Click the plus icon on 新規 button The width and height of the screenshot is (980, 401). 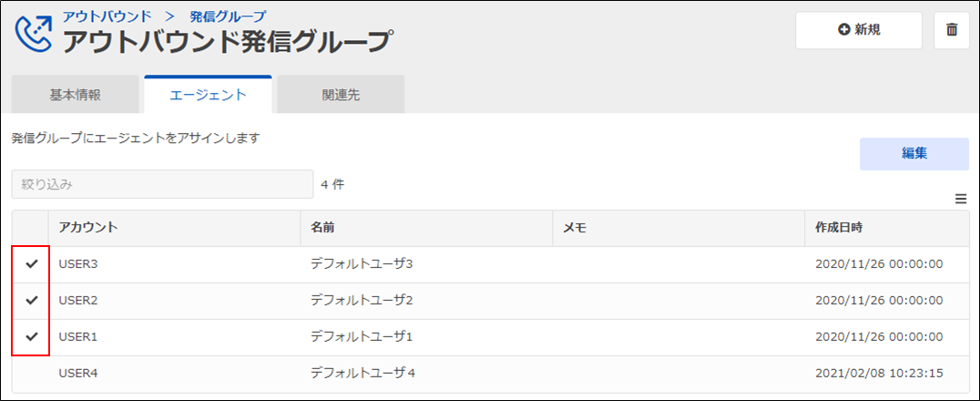click(x=844, y=29)
